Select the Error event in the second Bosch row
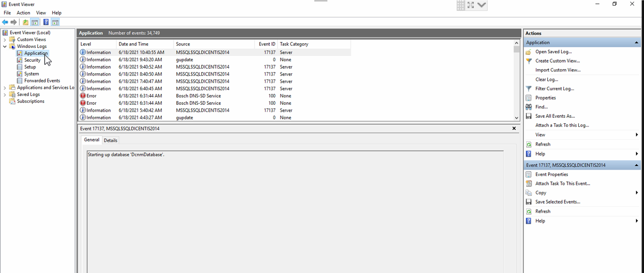The width and height of the screenshot is (644, 273). click(215, 103)
